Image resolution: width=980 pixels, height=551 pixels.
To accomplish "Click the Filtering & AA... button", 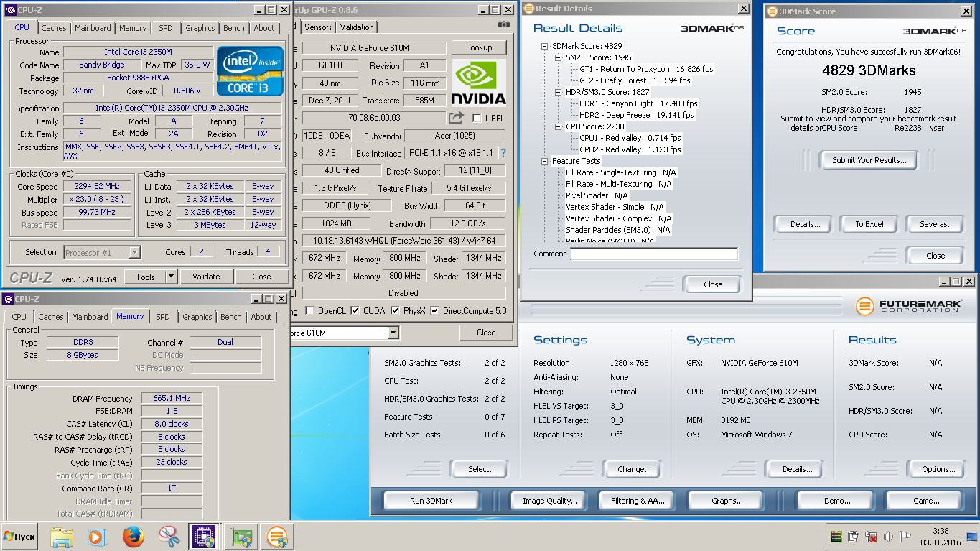I will (x=638, y=501).
